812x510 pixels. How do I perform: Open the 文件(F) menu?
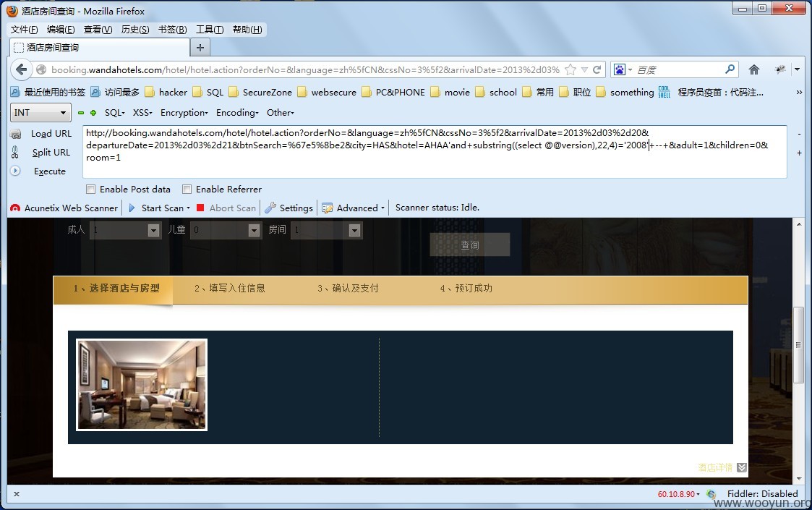pos(24,30)
